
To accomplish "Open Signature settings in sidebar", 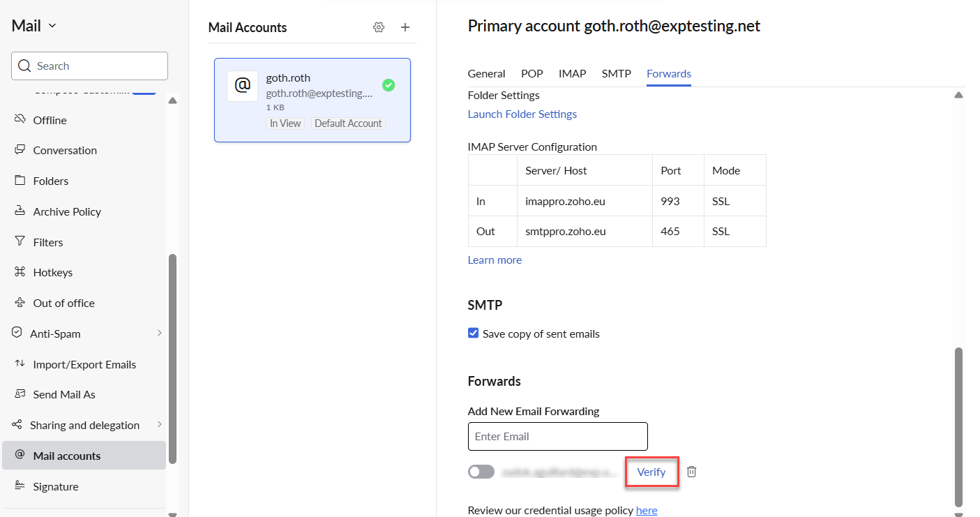I will coord(55,486).
